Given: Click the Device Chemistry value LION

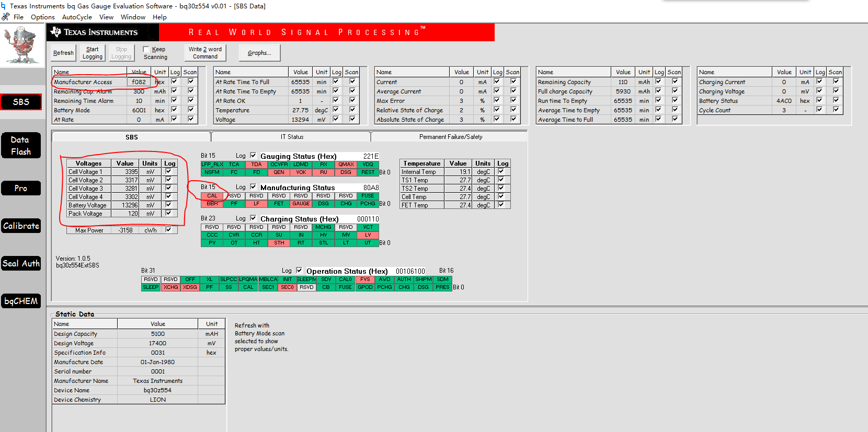Looking at the screenshot, I should point(158,400).
